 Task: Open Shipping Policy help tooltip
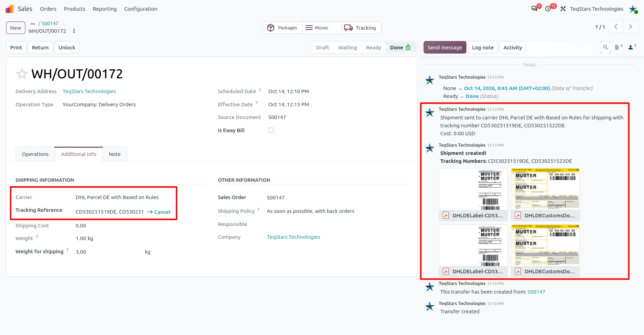(x=258, y=209)
